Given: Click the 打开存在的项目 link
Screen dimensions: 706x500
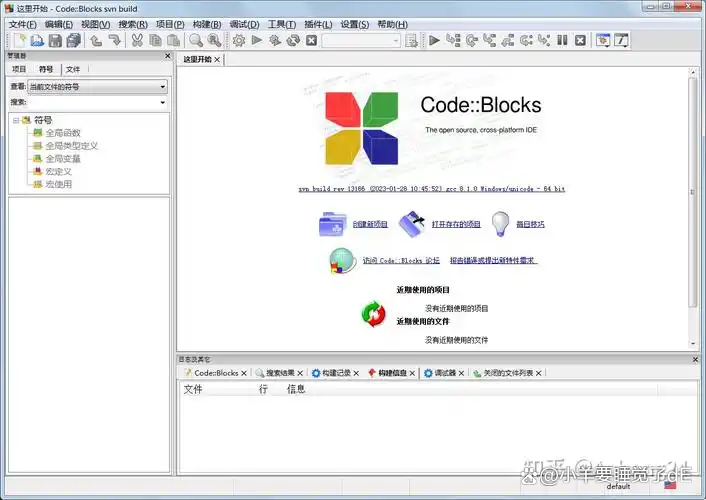Looking at the screenshot, I should (456, 224).
